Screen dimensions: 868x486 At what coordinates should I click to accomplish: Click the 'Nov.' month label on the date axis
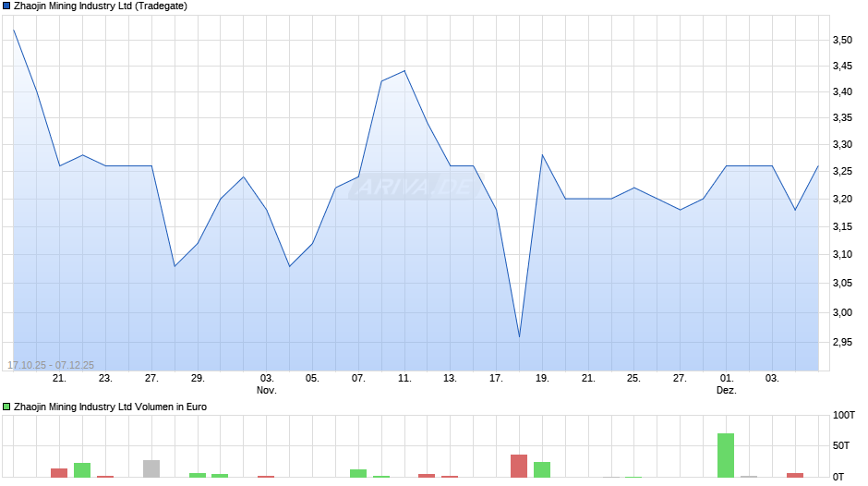[x=266, y=390]
